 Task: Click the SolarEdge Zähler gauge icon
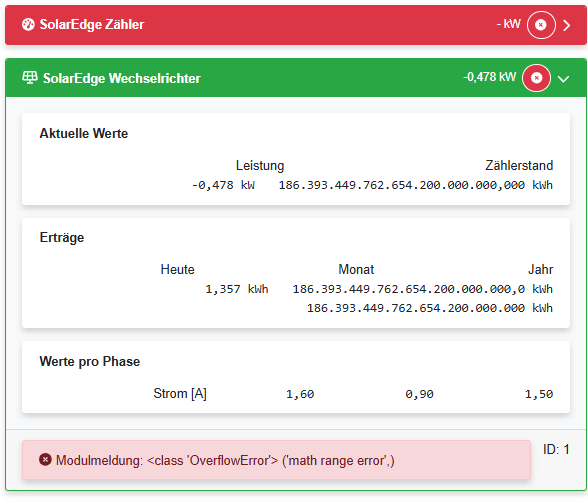pos(28,25)
